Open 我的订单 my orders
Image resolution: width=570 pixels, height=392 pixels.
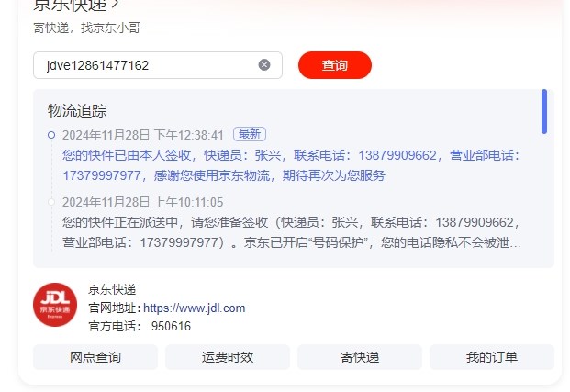pyautogui.click(x=492, y=357)
